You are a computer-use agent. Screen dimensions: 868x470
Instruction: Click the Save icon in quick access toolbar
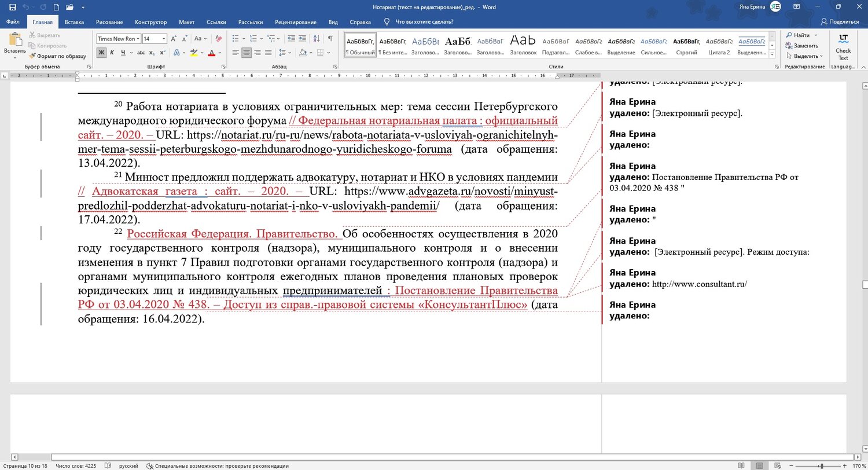click(x=12, y=7)
